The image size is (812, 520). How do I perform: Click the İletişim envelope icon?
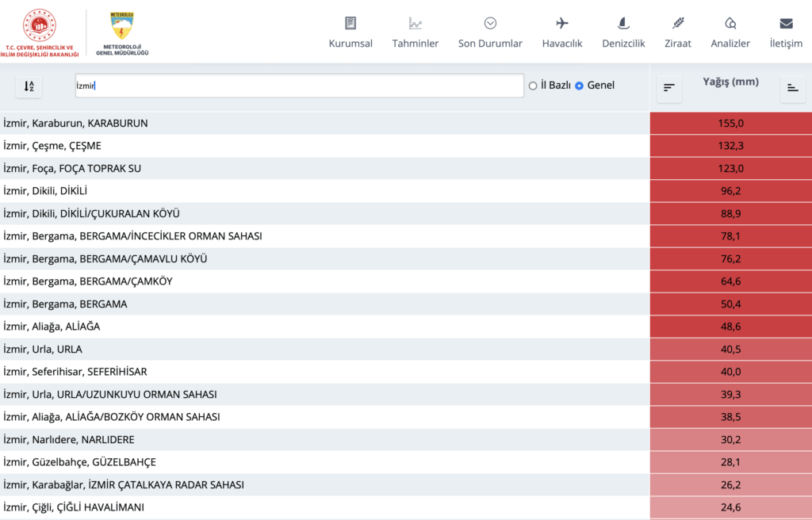point(786,23)
